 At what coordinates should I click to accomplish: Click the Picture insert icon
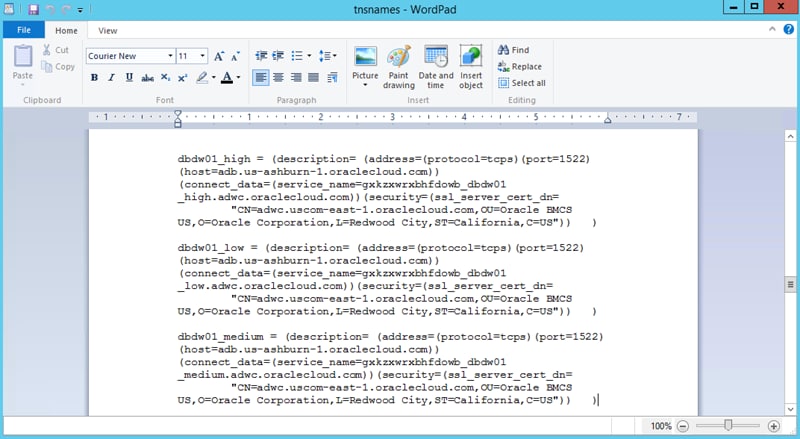click(x=365, y=57)
